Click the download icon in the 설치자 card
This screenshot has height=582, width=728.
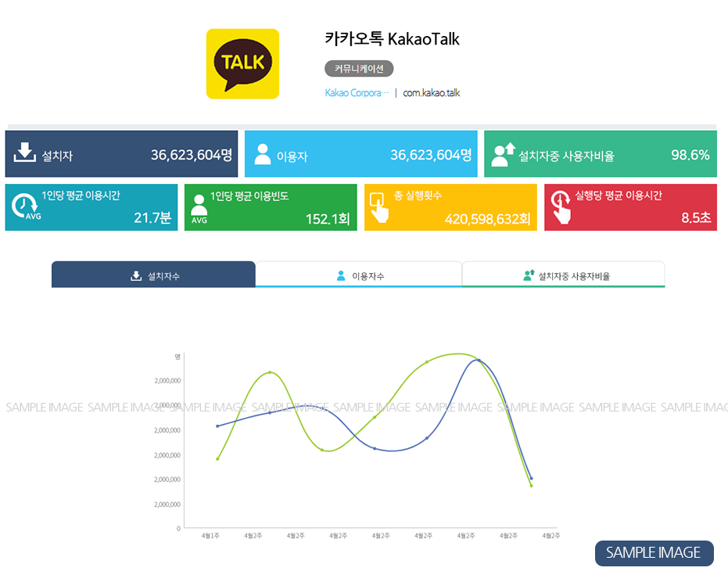pos(24,153)
